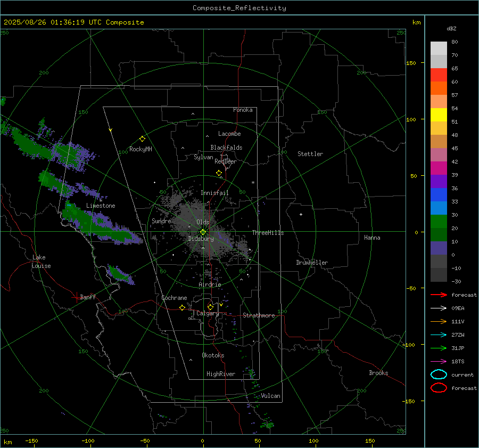Click the Lacombe town label
Image resolution: width=479 pixels, height=448 pixels.
[x=229, y=134]
